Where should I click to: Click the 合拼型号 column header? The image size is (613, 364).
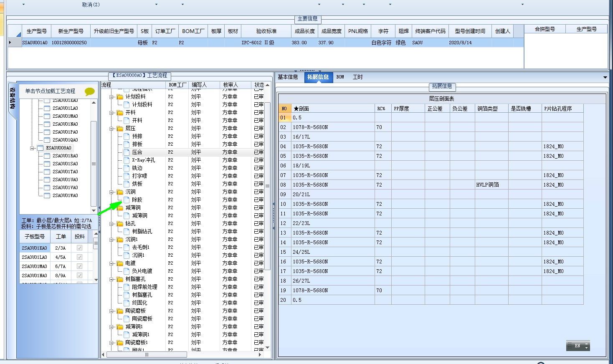point(545,29)
